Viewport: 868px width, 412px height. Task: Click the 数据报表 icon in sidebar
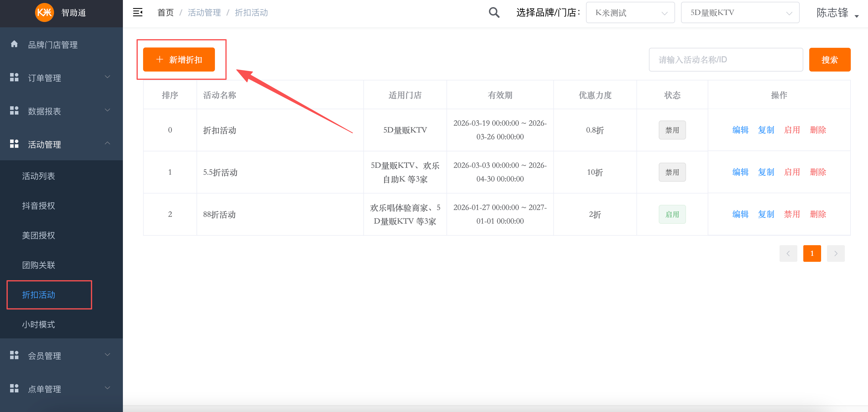pyautogui.click(x=14, y=110)
